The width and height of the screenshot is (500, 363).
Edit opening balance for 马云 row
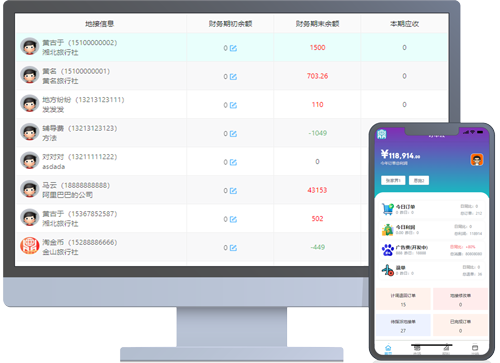point(233,191)
